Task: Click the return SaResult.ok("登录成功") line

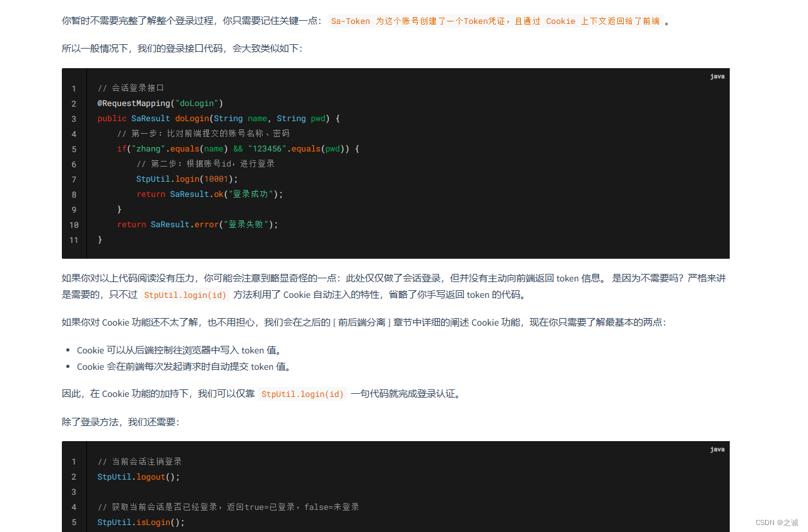Action: 210,194
